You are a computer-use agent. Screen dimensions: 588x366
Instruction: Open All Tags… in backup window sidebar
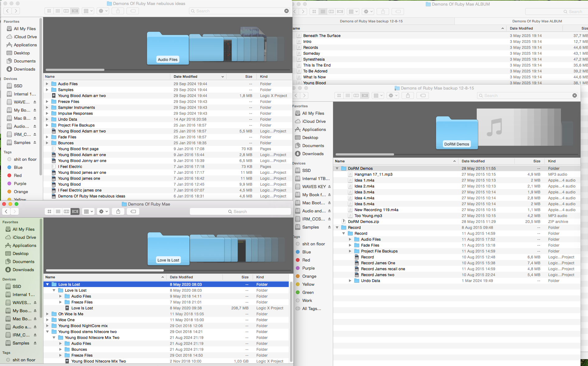[311, 308]
